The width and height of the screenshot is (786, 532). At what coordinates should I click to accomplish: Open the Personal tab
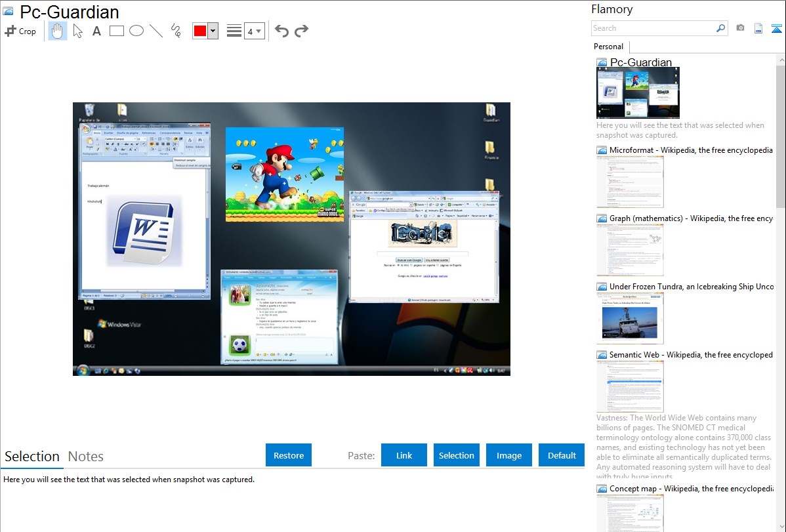tap(608, 47)
